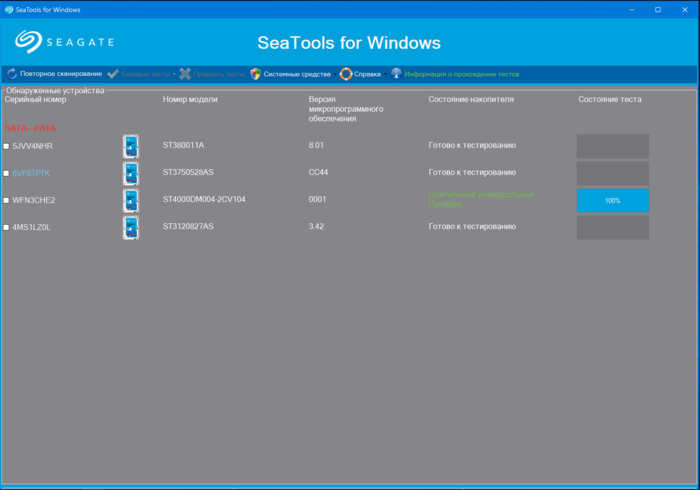This screenshot has height=490, width=700.
Task: Check the box for drive 6VP8TPTK
Action: click(6, 174)
